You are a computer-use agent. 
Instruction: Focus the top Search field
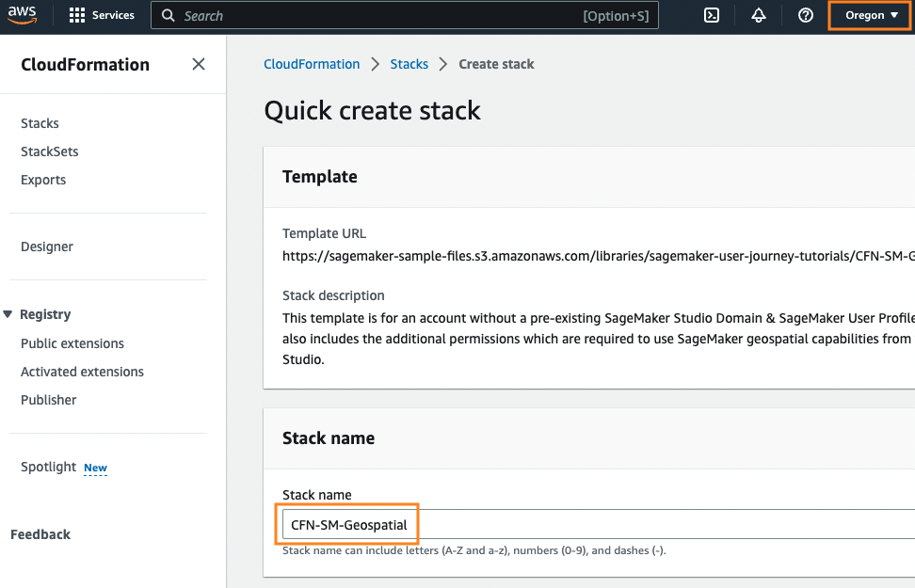click(x=405, y=15)
